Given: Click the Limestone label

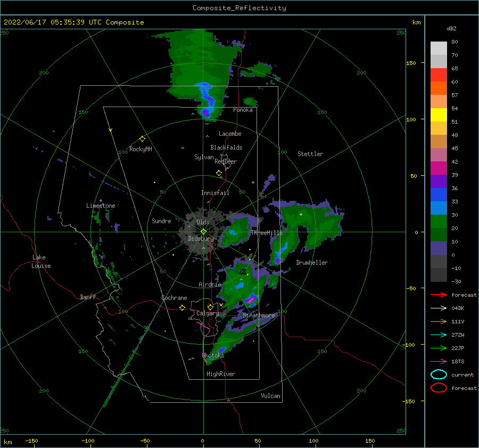Looking at the screenshot, I should [x=101, y=206].
